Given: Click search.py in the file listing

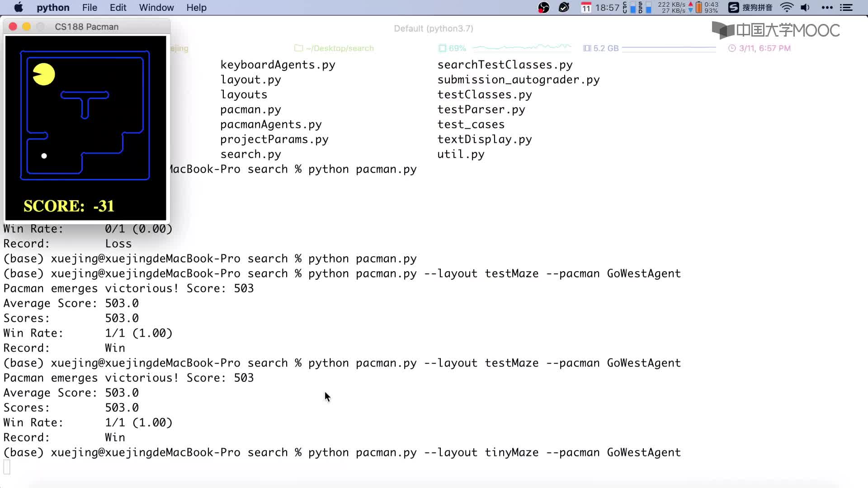Looking at the screenshot, I should (x=250, y=155).
